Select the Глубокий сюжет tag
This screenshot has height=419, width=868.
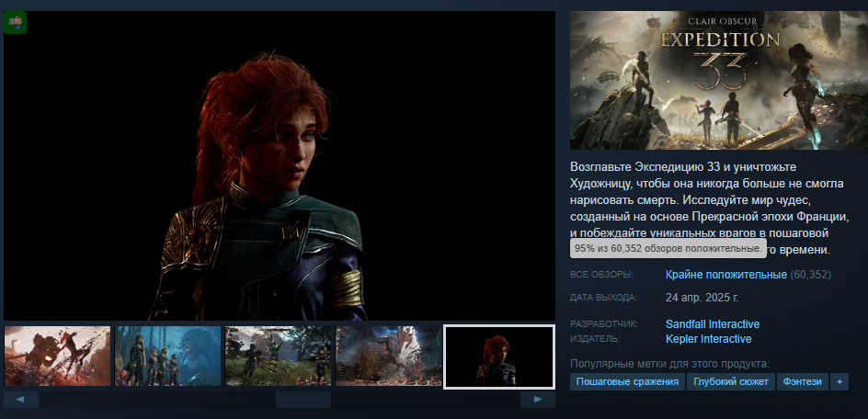pyautogui.click(x=731, y=382)
